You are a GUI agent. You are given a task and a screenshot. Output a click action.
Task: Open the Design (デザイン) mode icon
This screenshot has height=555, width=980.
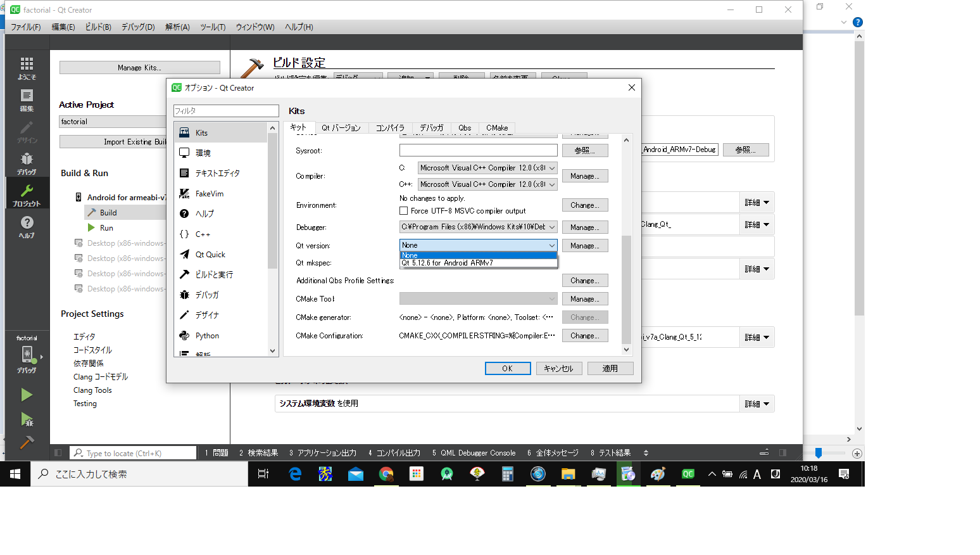click(x=27, y=131)
